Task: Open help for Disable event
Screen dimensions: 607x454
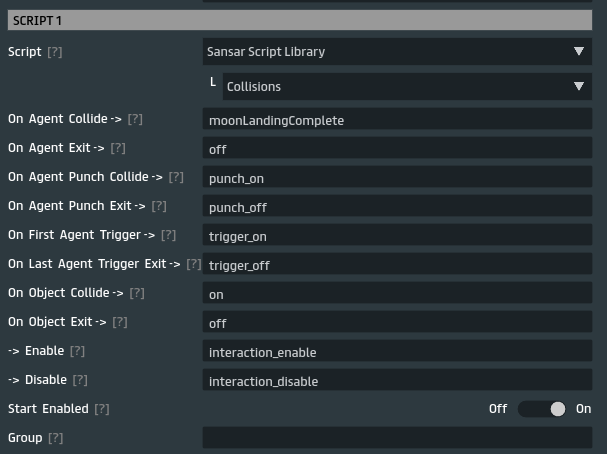Action: [x=80, y=381]
